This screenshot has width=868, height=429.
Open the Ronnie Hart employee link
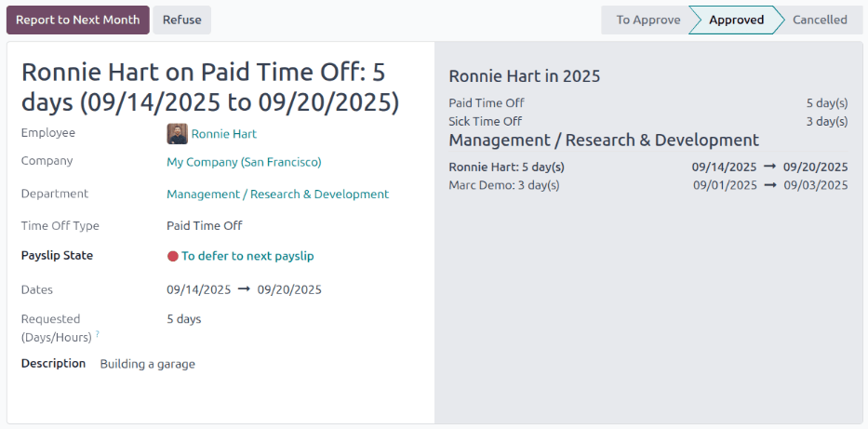223,134
